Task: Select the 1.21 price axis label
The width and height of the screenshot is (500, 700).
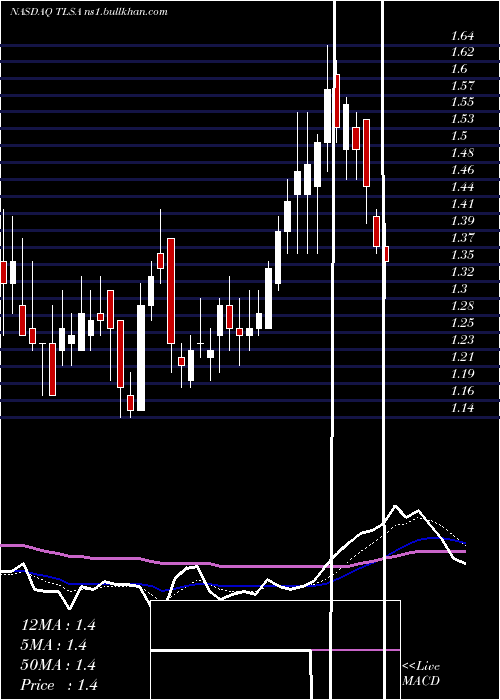Action: 462,357
